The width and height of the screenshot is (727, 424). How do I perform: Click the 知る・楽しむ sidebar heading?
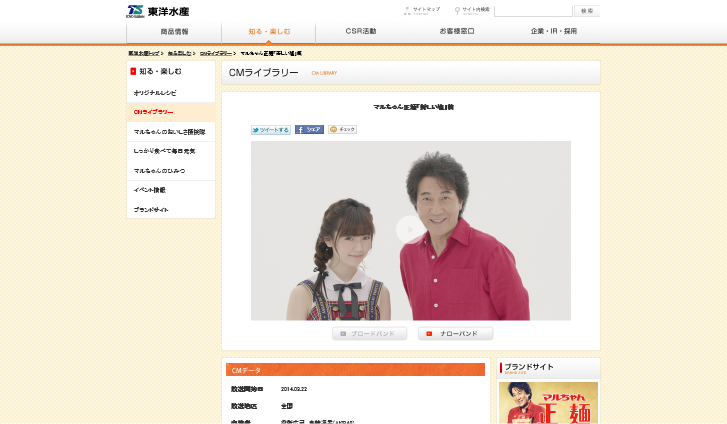pos(160,71)
